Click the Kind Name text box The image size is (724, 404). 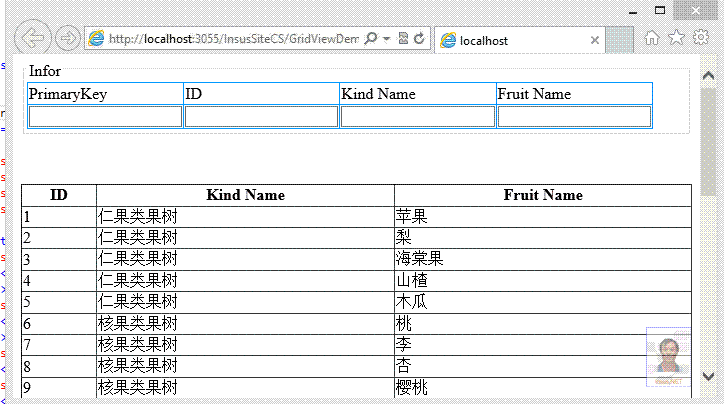coord(418,116)
